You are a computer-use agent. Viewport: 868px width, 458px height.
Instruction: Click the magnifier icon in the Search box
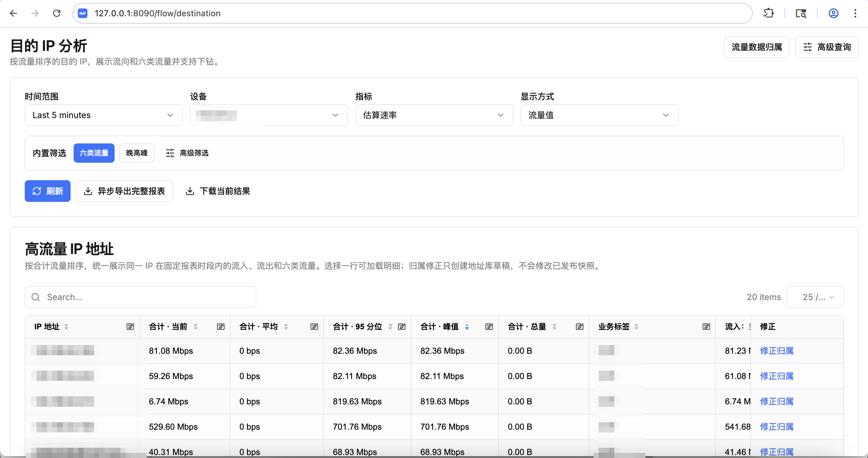(x=36, y=297)
